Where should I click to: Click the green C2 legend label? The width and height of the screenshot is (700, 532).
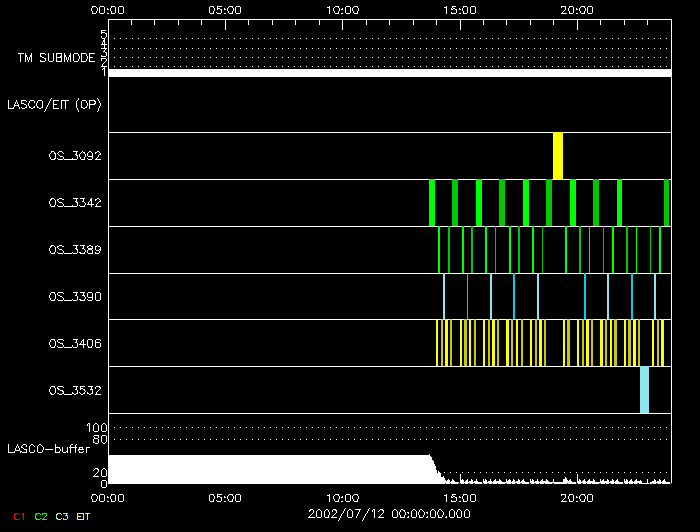coord(41,516)
